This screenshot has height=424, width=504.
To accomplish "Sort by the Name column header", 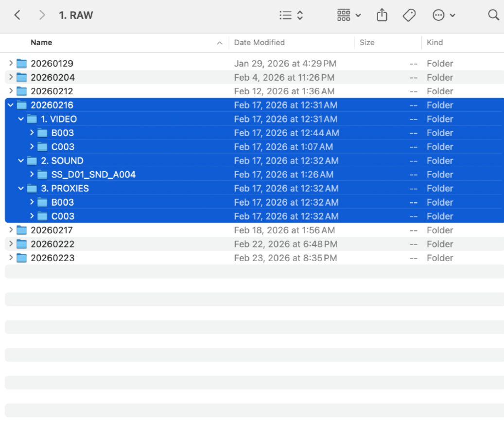I will click(x=41, y=42).
